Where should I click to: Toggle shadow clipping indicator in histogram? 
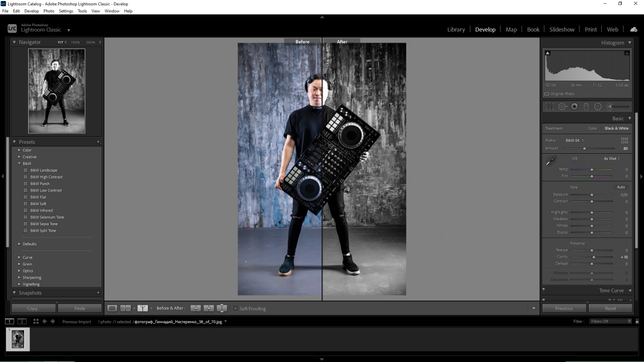[547, 53]
